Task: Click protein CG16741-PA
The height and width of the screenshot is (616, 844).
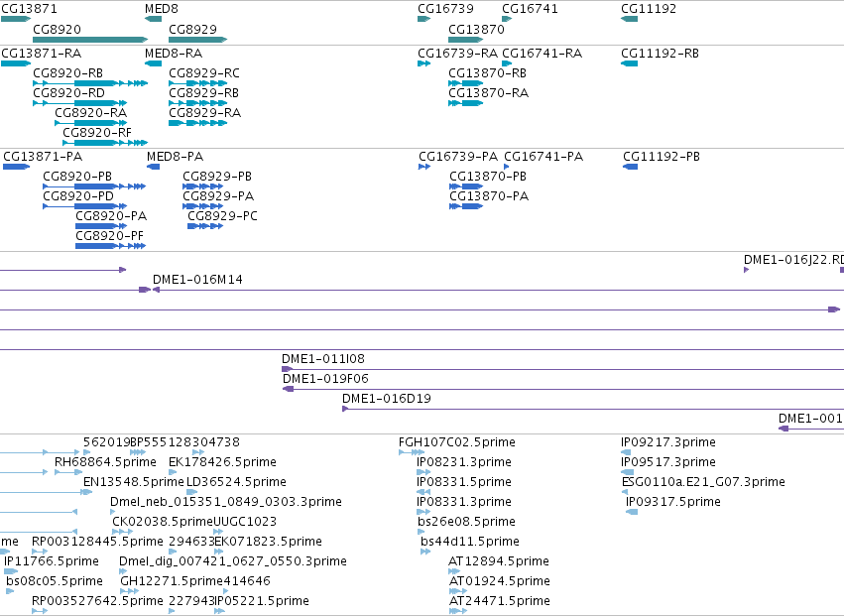Action: 543,157
